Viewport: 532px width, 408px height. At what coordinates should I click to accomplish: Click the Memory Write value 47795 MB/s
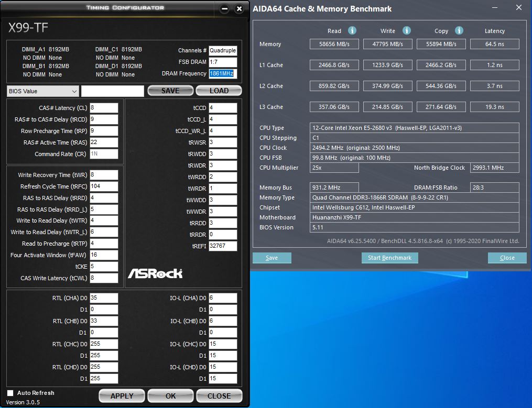388,44
